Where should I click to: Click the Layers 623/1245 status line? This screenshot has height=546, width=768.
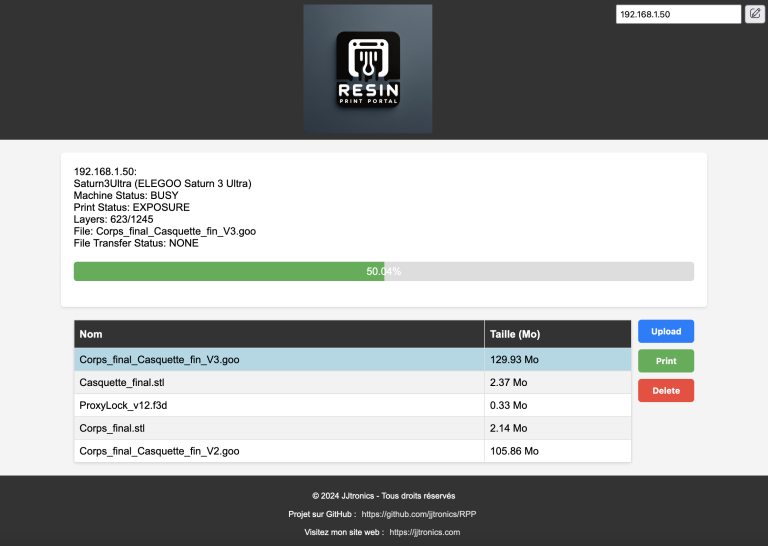point(113,219)
